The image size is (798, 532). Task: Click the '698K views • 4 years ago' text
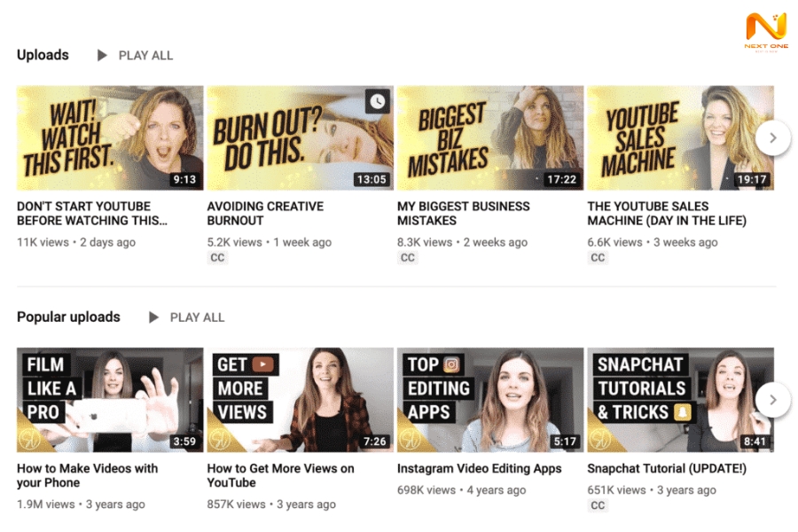(x=462, y=490)
